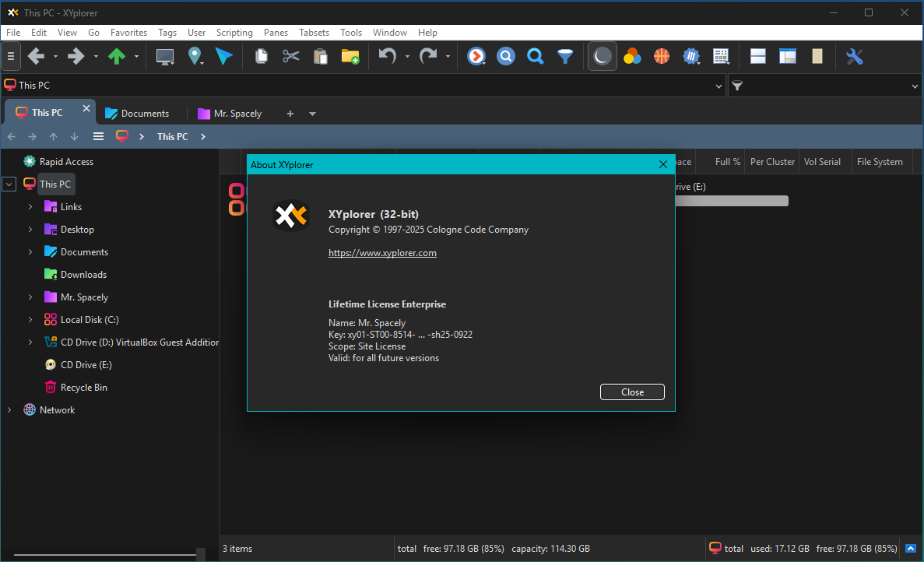The width and height of the screenshot is (924, 562).
Task: Click This PC breadcrumb segment
Action: tap(172, 137)
